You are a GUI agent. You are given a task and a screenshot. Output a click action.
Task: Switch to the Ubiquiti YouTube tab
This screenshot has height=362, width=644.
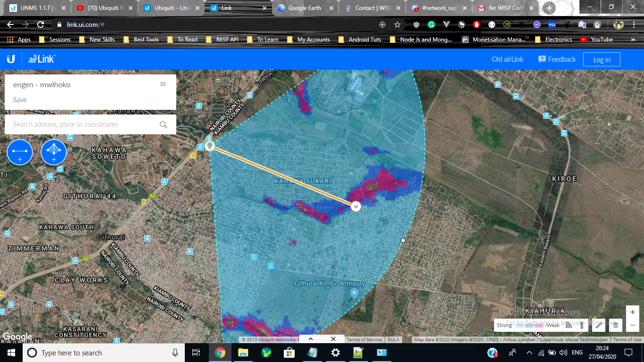pyautogui.click(x=105, y=8)
